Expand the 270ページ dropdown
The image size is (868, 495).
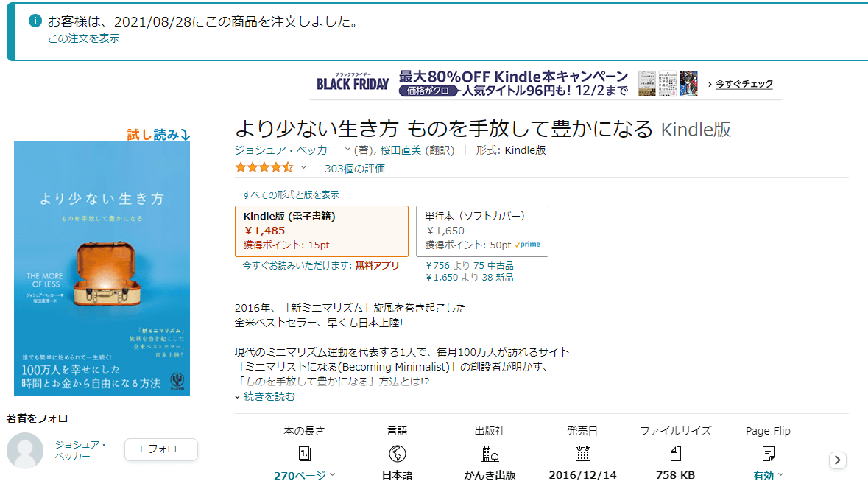[305, 475]
